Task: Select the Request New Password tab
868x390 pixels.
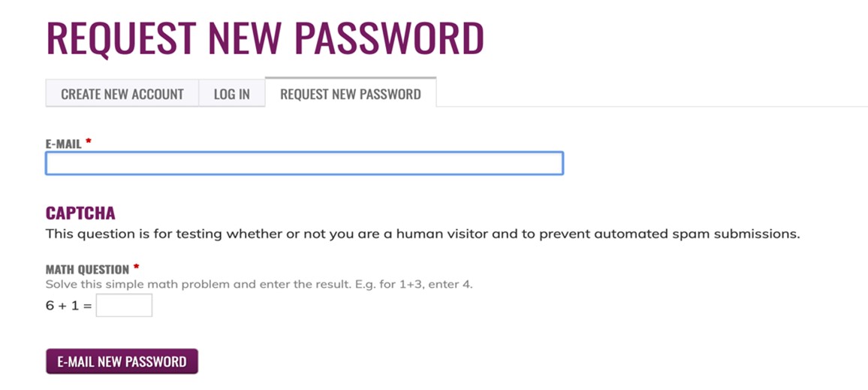Action: click(350, 94)
